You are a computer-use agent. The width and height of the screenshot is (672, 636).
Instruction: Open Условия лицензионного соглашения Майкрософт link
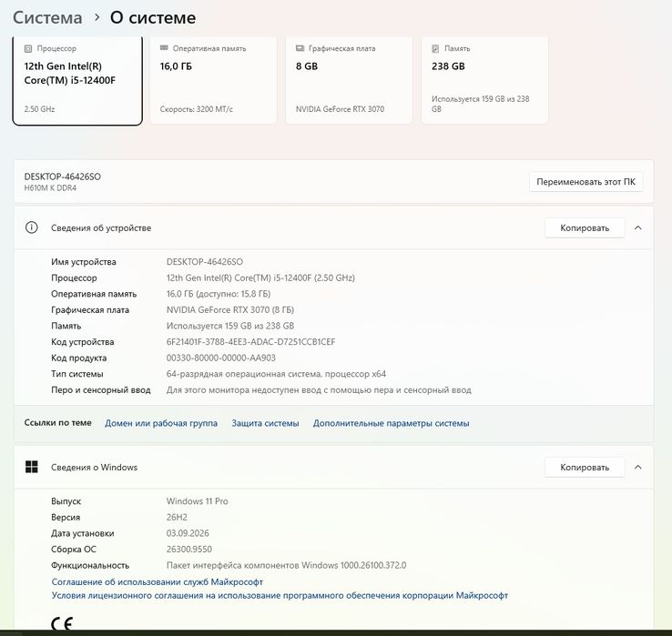point(280,596)
